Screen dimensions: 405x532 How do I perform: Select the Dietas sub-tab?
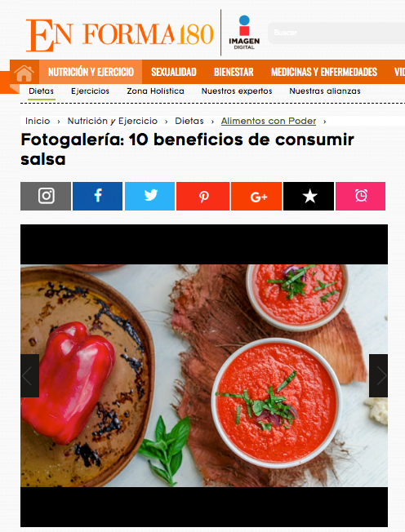tap(42, 91)
